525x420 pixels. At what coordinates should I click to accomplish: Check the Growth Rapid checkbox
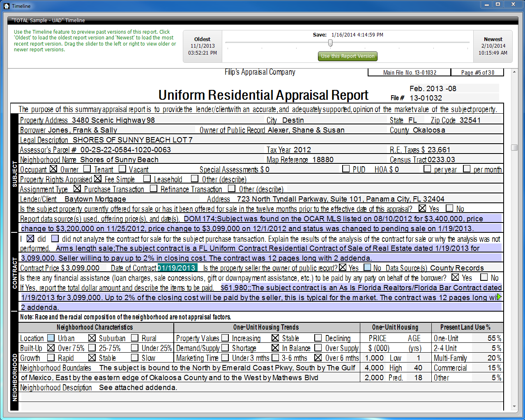click(51, 358)
